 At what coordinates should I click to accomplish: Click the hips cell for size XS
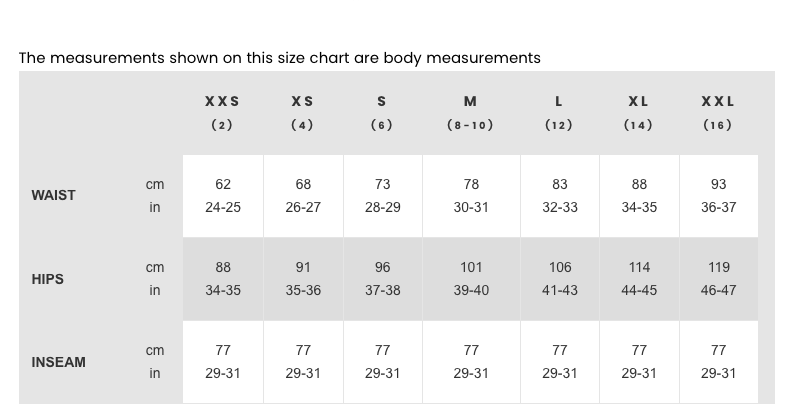tap(303, 279)
